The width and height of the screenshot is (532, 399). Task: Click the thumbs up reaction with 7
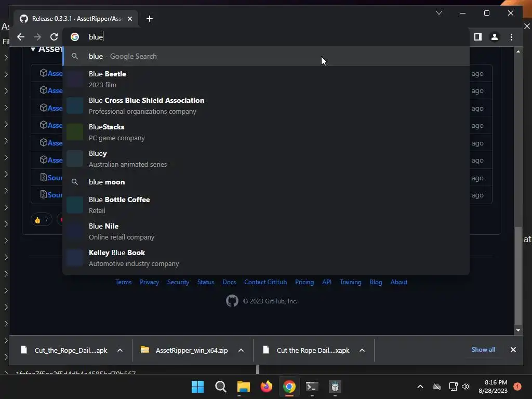pos(42,220)
